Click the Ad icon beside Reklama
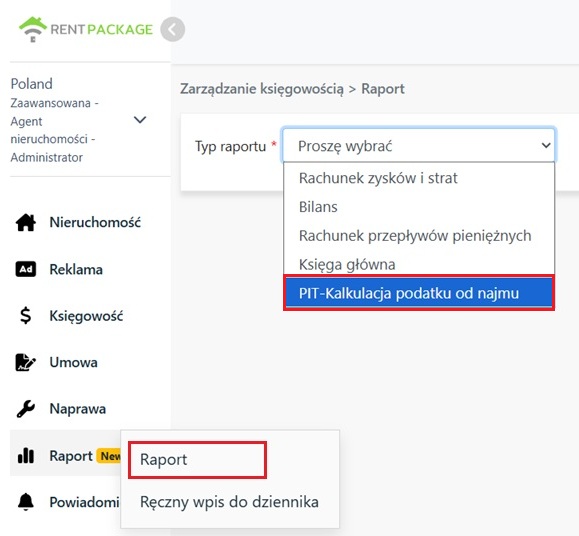 point(26,269)
